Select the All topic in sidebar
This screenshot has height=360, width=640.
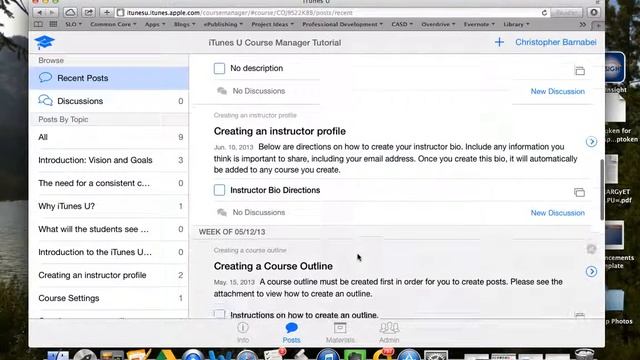109,137
